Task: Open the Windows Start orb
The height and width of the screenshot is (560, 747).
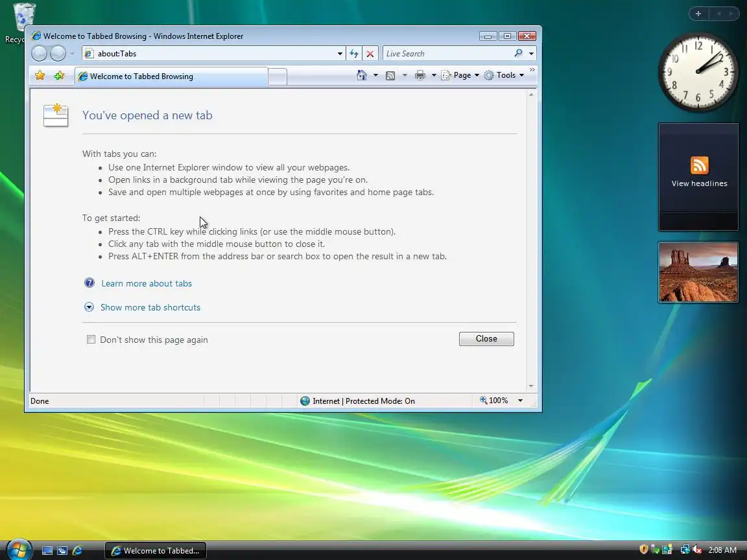Action: point(19,550)
